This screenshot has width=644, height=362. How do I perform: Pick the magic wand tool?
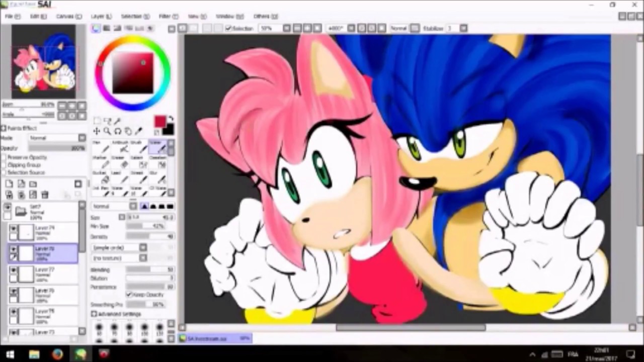pos(117,121)
